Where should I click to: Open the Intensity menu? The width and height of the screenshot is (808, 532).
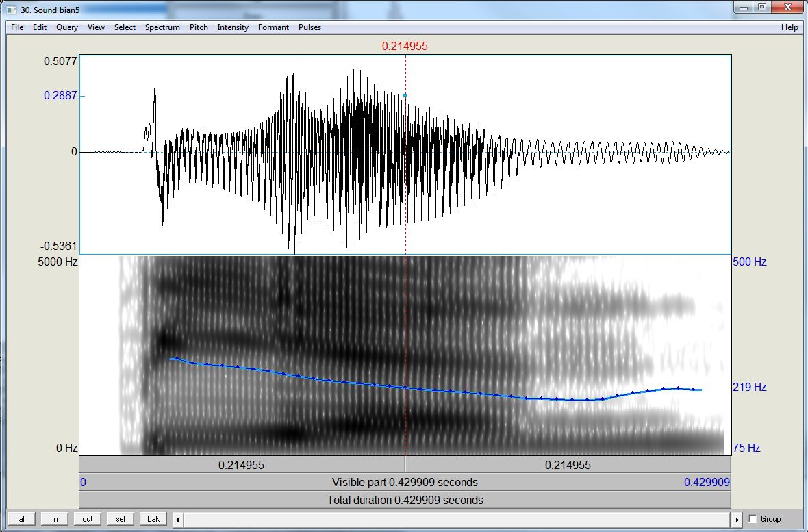pyautogui.click(x=233, y=27)
